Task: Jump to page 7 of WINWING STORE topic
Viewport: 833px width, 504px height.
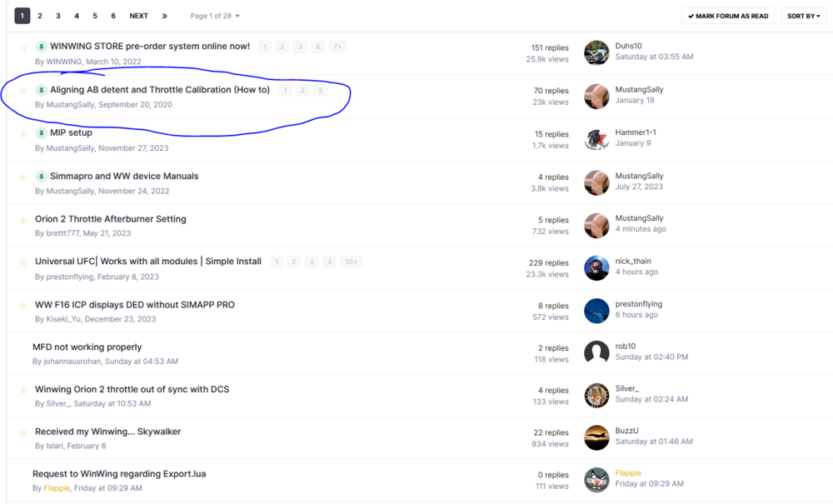Action: 337,47
